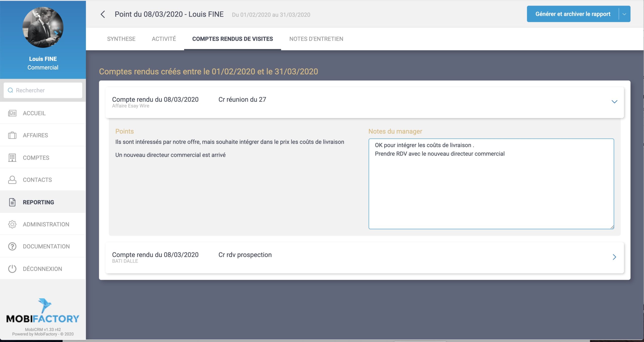Viewport: 644px width, 342px height.
Task: Switch to the NOTES D'ENTRETIEN tab
Action: pos(316,39)
